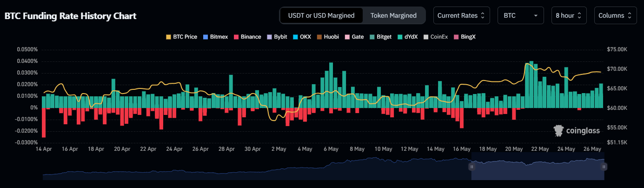
Task: Click the right range slider handle
Action: click(x=604, y=166)
